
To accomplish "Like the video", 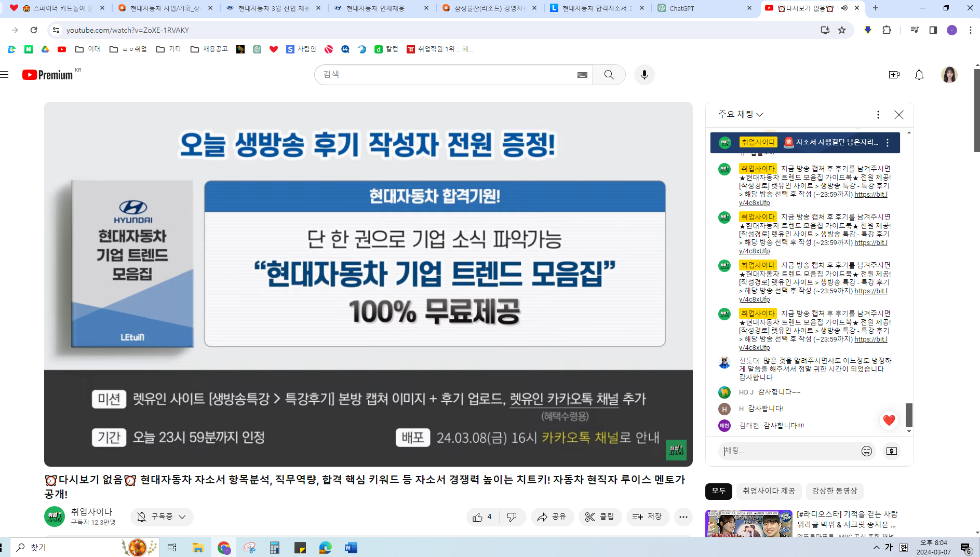I will pos(482,517).
